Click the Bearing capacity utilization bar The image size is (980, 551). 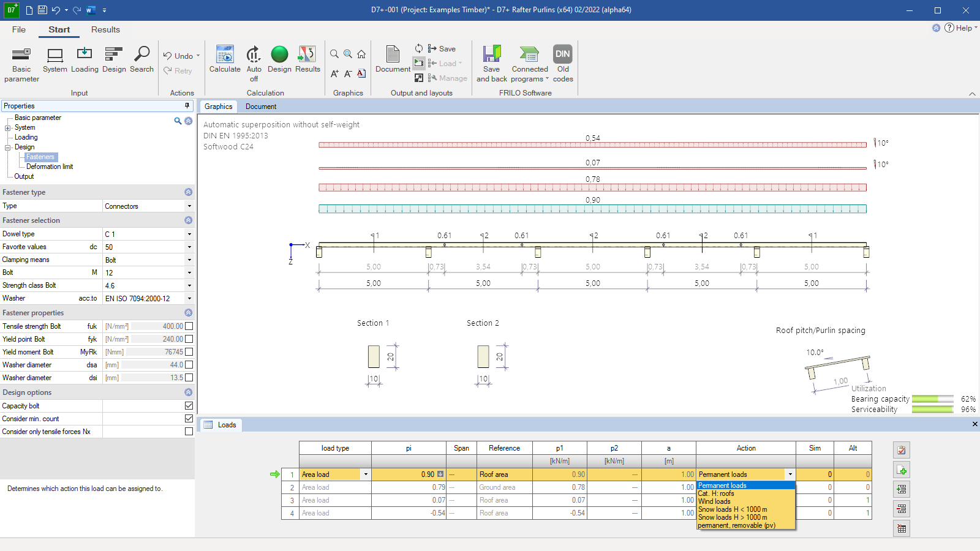932,399
